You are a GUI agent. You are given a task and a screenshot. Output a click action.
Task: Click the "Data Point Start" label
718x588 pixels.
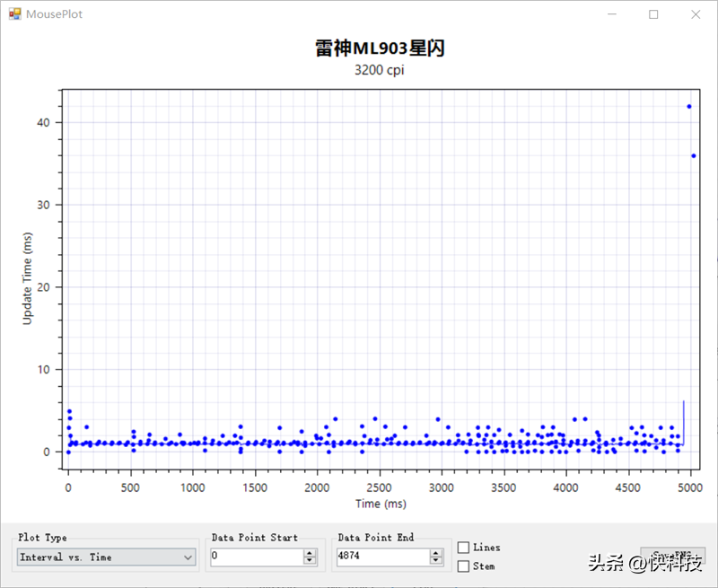(x=255, y=537)
